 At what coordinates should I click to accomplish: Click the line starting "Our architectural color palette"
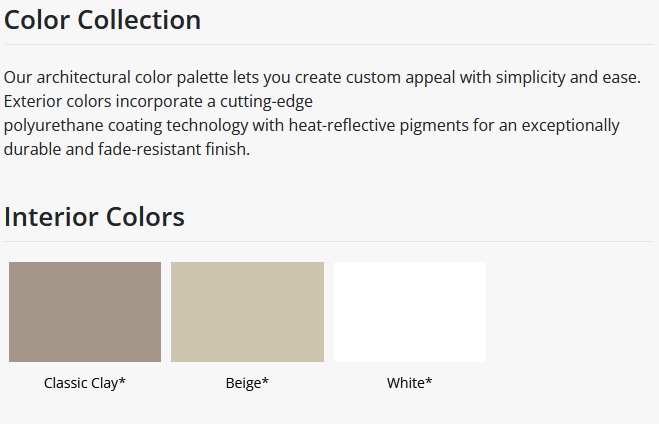[322, 77]
